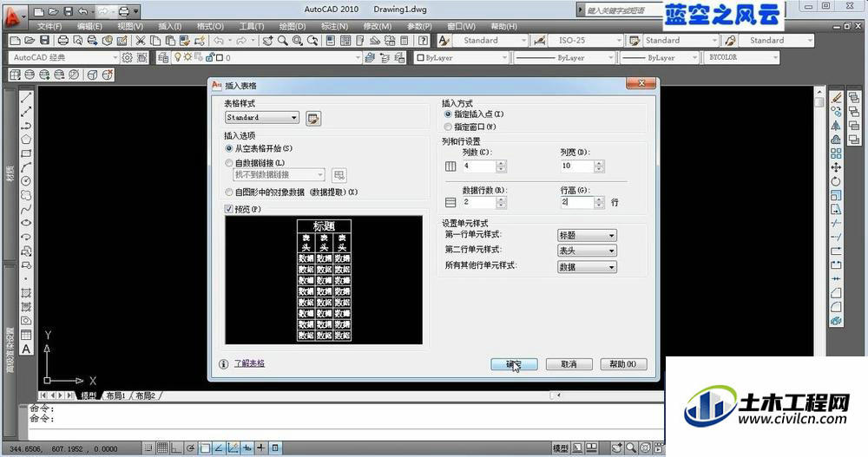Open Layer Properties Manager icon
The image size is (868, 457).
[163, 57]
